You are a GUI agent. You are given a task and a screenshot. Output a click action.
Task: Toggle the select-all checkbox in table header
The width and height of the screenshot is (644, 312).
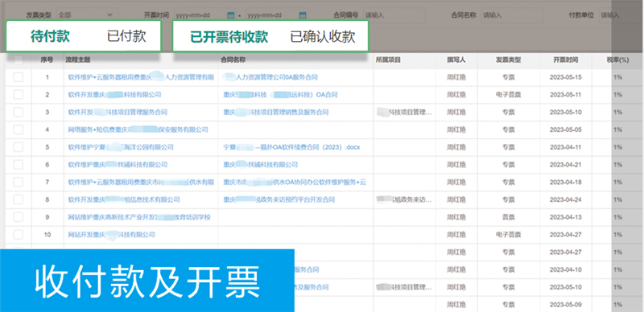point(19,60)
